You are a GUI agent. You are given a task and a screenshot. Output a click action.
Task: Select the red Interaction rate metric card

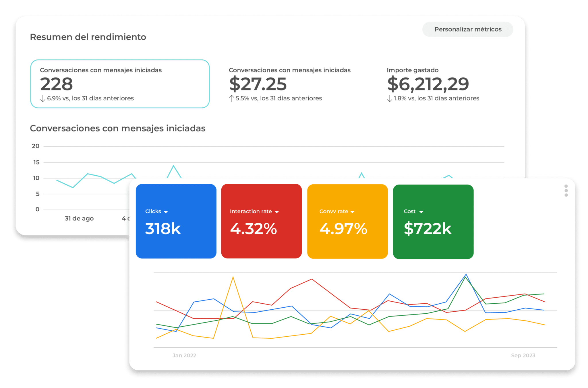(x=261, y=222)
